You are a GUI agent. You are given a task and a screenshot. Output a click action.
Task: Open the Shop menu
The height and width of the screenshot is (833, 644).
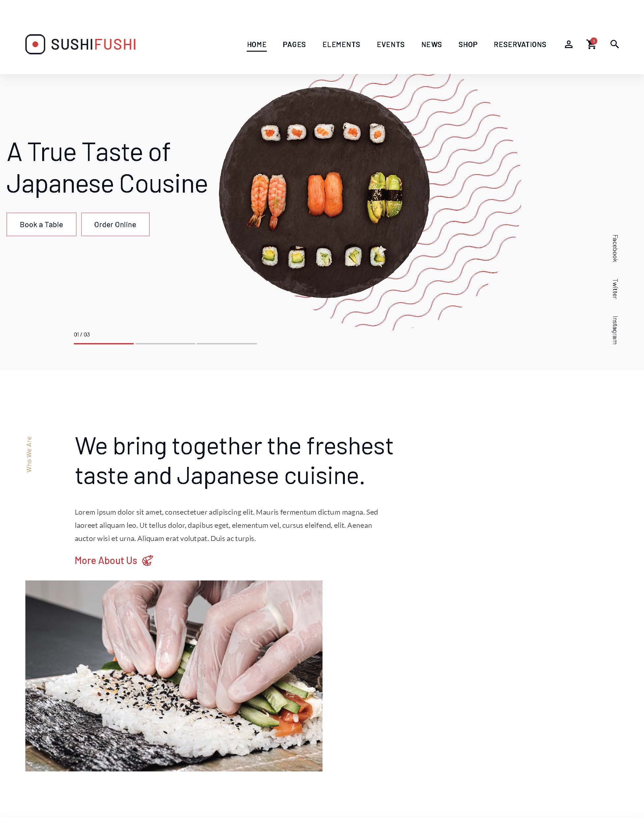point(468,45)
